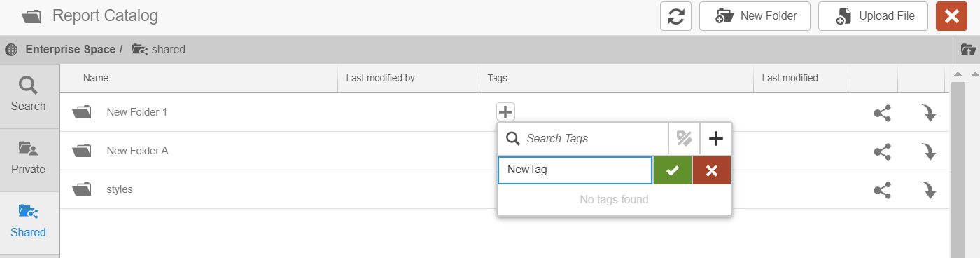The height and width of the screenshot is (258, 980).
Task: Select the styles folder name
Action: tap(120, 189)
